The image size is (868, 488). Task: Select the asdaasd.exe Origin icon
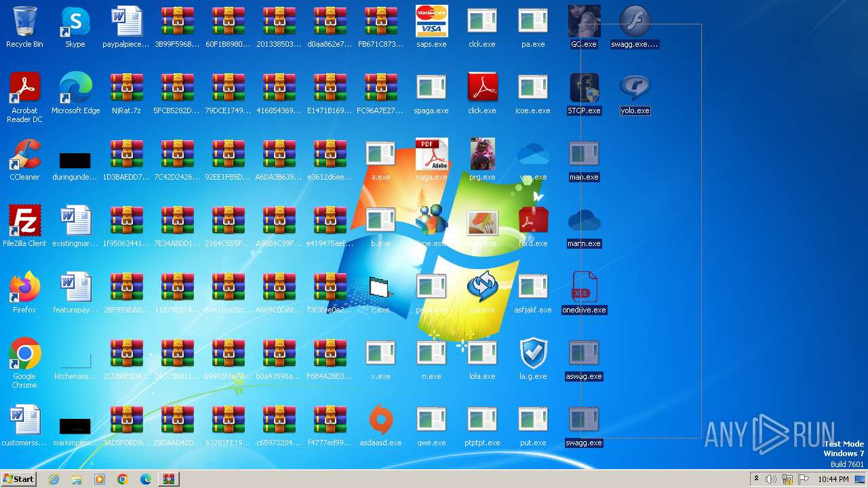pos(380,426)
